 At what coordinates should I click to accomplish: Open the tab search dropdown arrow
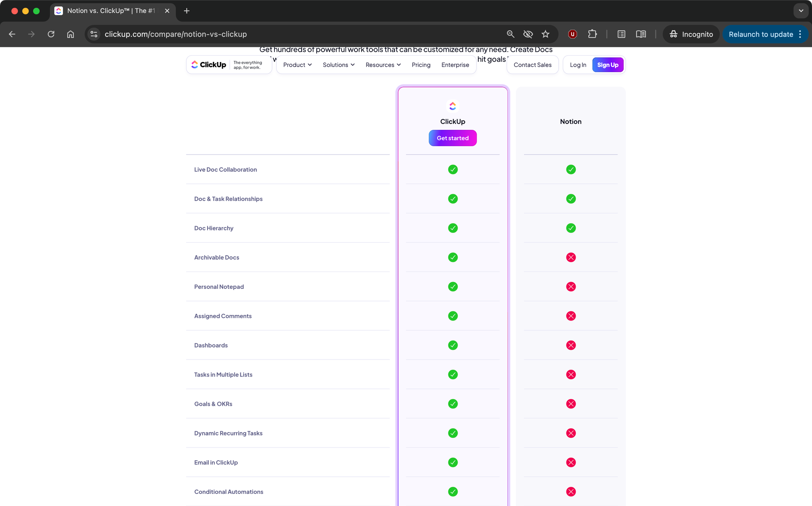(801, 11)
